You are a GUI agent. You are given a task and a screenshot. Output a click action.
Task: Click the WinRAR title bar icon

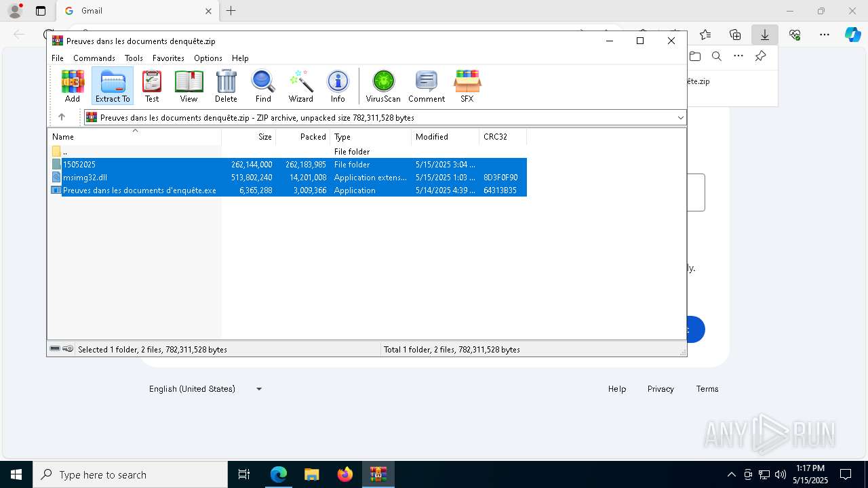point(58,41)
